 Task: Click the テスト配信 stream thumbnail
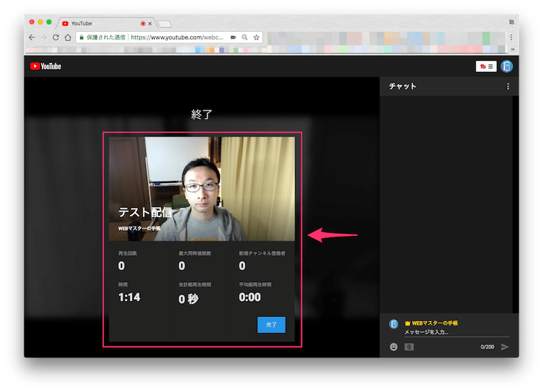click(x=202, y=189)
